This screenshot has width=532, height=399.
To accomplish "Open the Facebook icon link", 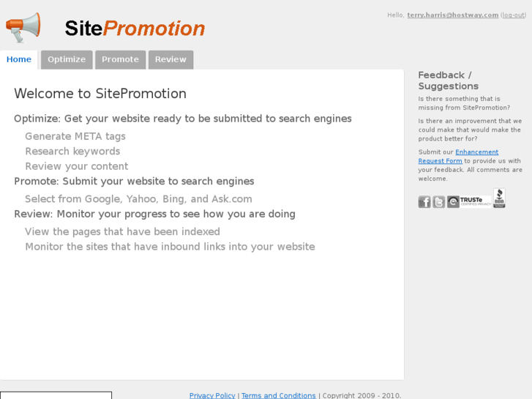I will pyautogui.click(x=424, y=202).
